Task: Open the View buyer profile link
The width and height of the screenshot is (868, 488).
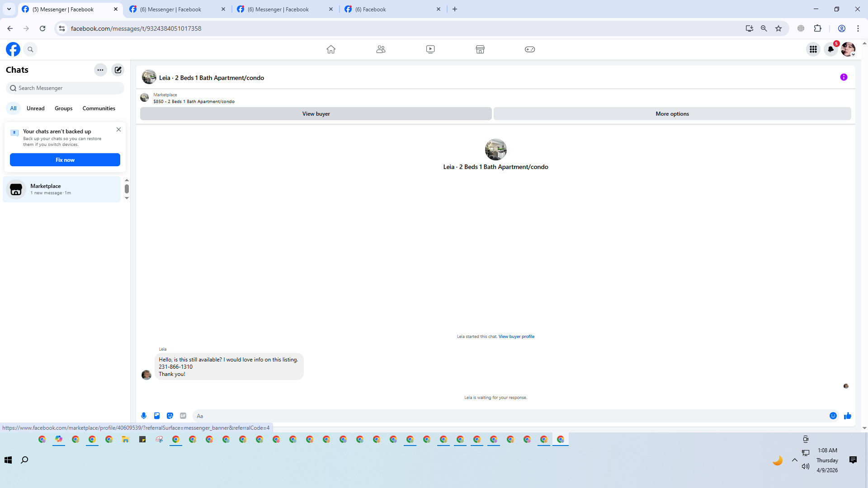Action: tap(516, 337)
